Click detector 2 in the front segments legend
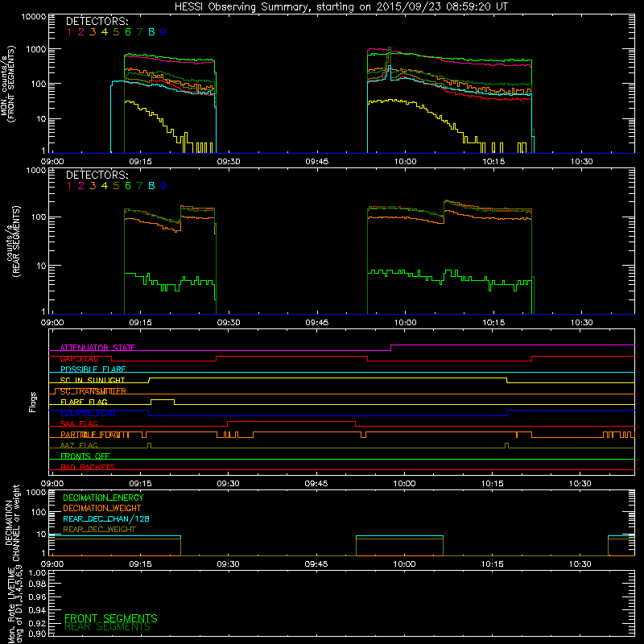This screenshot has height=644, width=644. pos(81,32)
